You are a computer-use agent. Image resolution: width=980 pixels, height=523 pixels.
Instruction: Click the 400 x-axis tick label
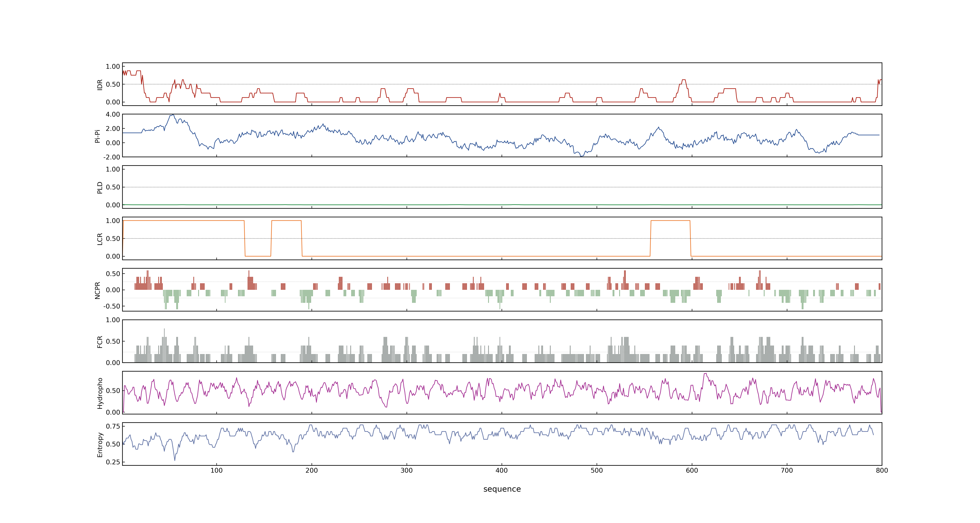(502, 470)
